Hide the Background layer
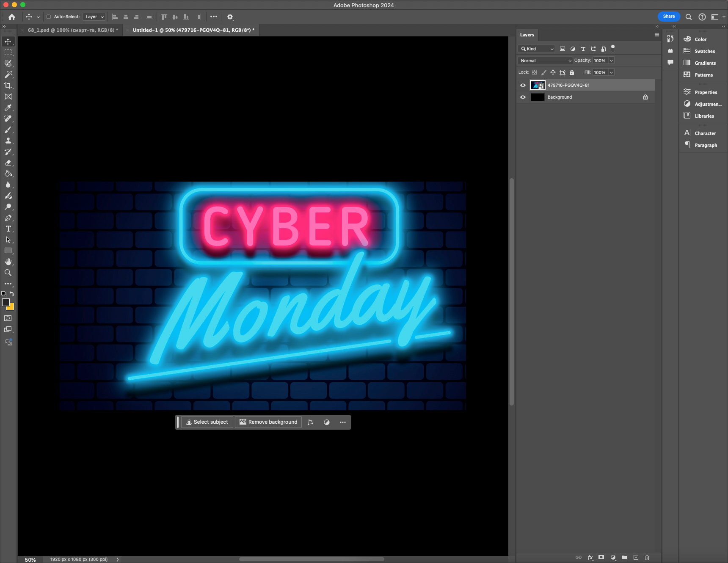This screenshot has height=563, width=728. tap(523, 97)
